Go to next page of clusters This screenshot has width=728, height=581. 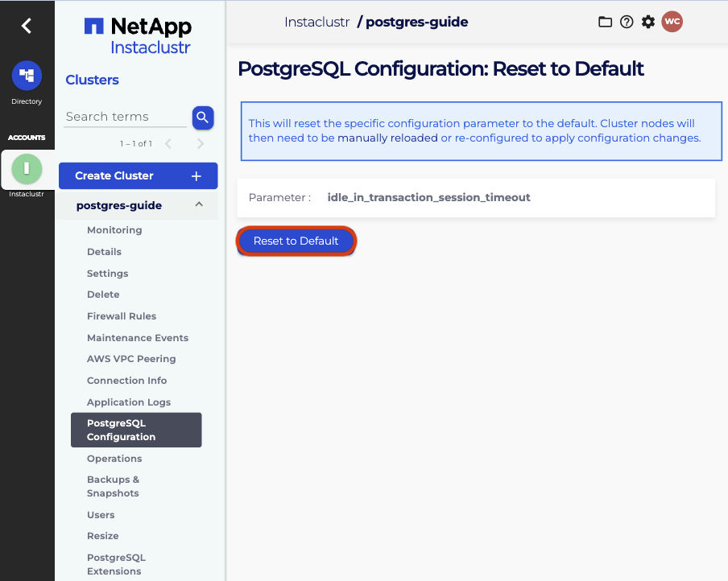(201, 144)
